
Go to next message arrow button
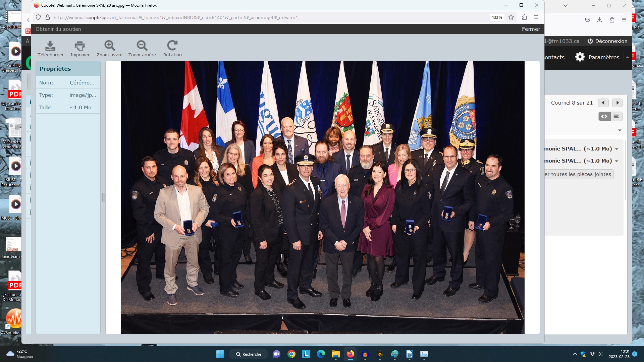click(x=617, y=103)
